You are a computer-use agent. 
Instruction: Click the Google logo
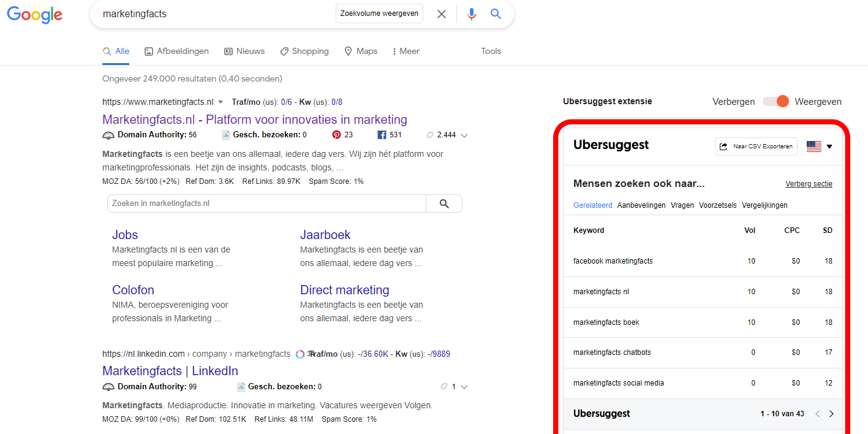[x=35, y=15]
